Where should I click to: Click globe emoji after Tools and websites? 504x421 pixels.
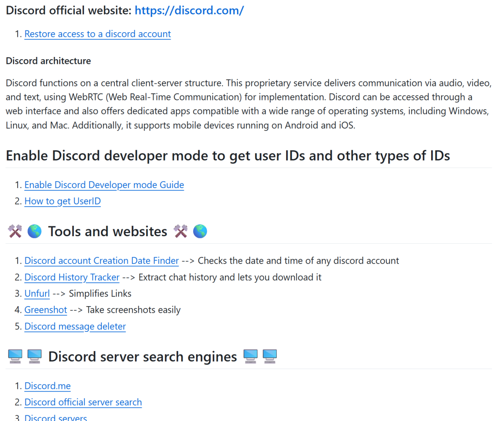tap(200, 232)
